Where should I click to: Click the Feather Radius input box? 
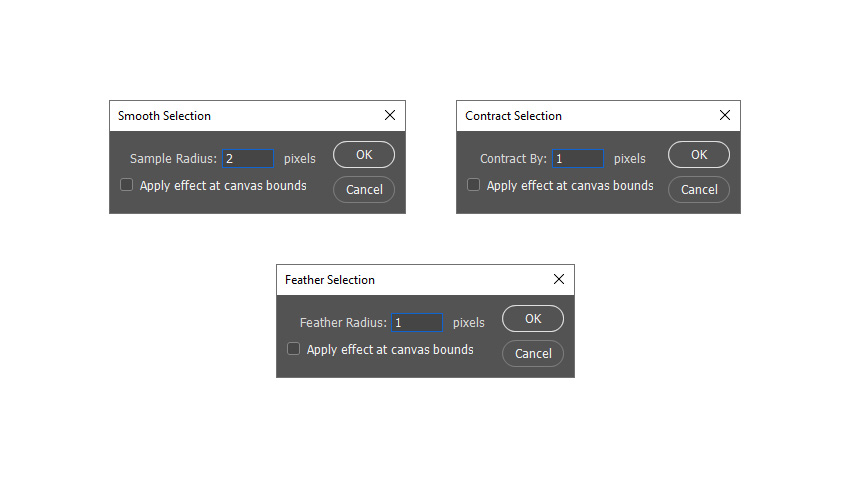point(417,322)
